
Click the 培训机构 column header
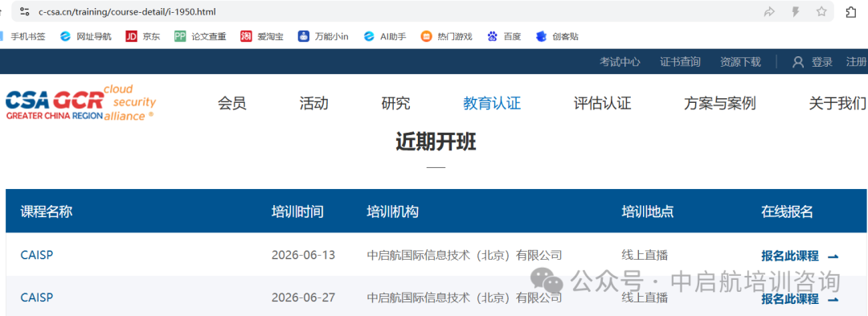[393, 211]
